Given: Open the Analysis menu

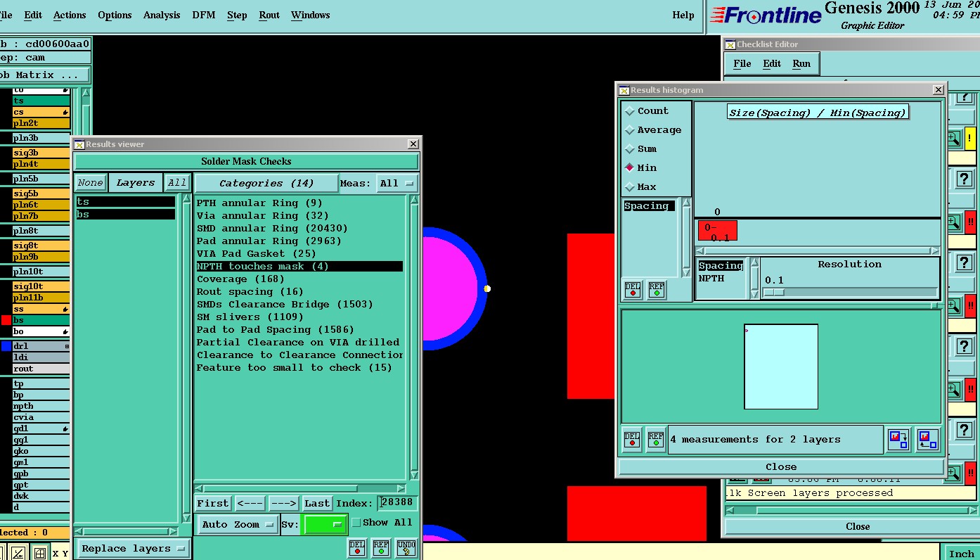Looking at the screenshot, I should 162,15.
